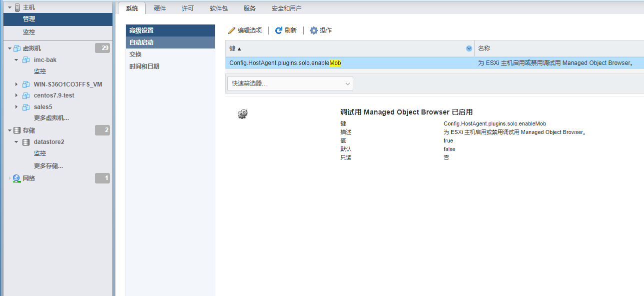Select the 主机 tree label
This screenshot has height=296, width=644.
point(29,7)
